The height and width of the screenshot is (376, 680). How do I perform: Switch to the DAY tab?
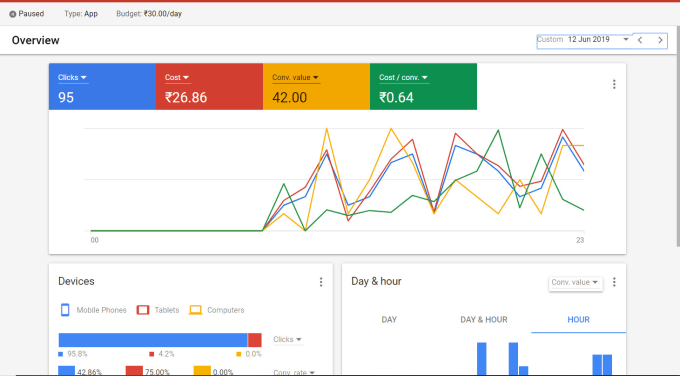389,320
